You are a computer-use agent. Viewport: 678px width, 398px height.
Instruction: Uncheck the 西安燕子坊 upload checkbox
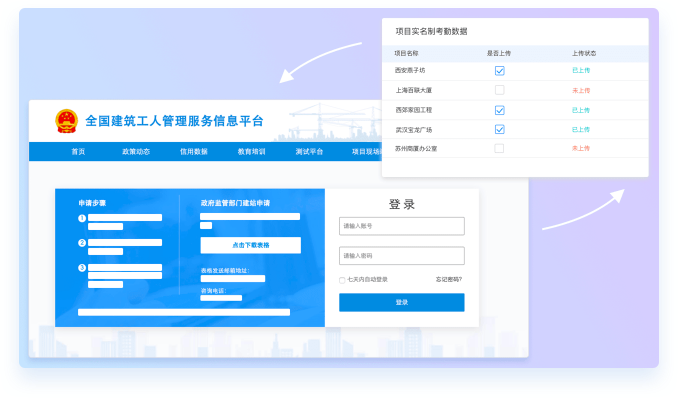(499, 71)
